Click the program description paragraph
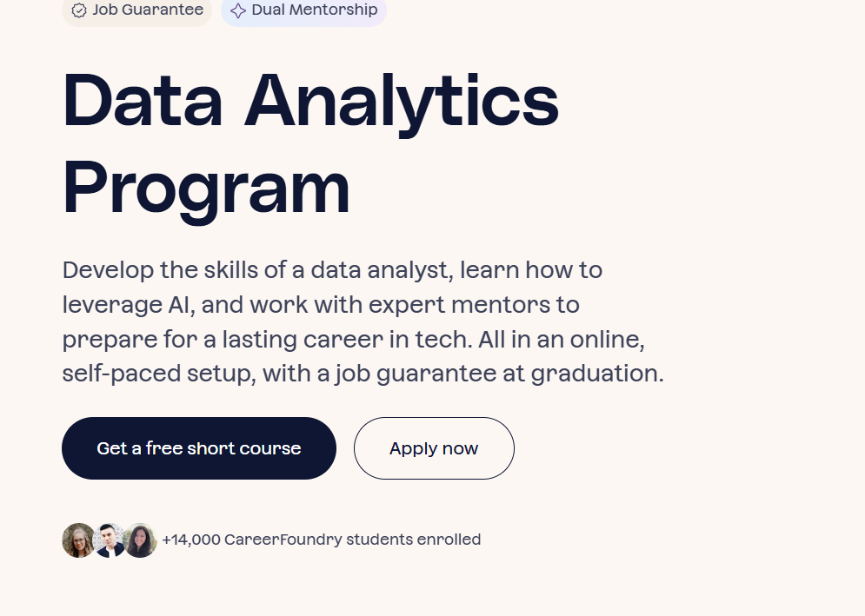 [362, 321]
